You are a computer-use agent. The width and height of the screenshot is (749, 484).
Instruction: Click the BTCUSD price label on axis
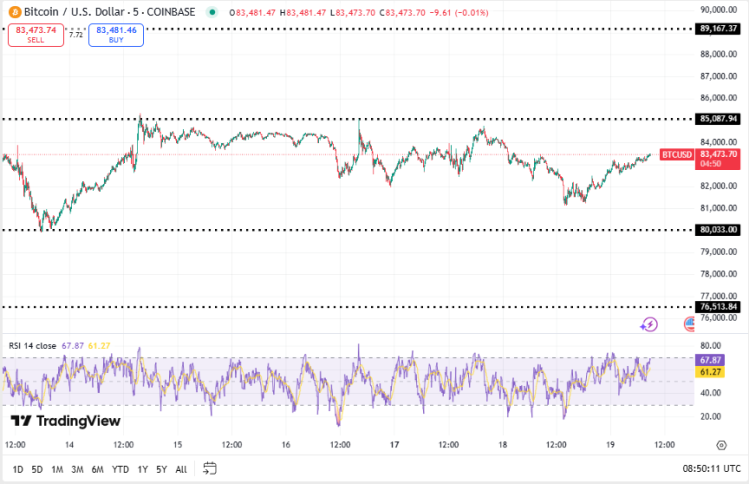pyautogui.click(x=676, y=154)
